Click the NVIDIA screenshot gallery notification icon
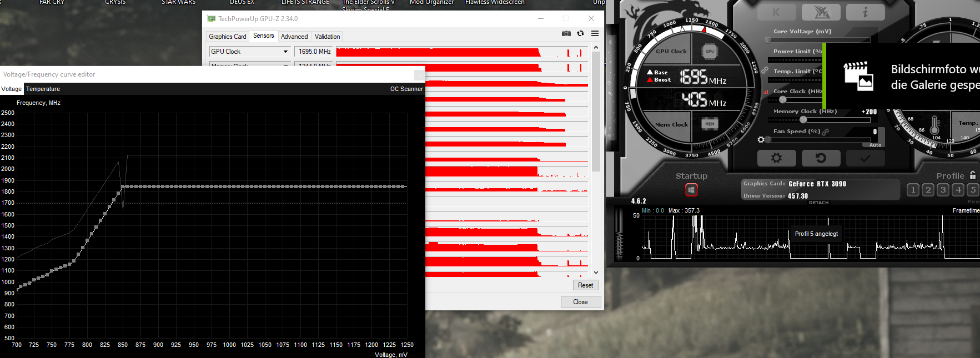The height and width of the screenshot is (358, 980). [859, 75]
